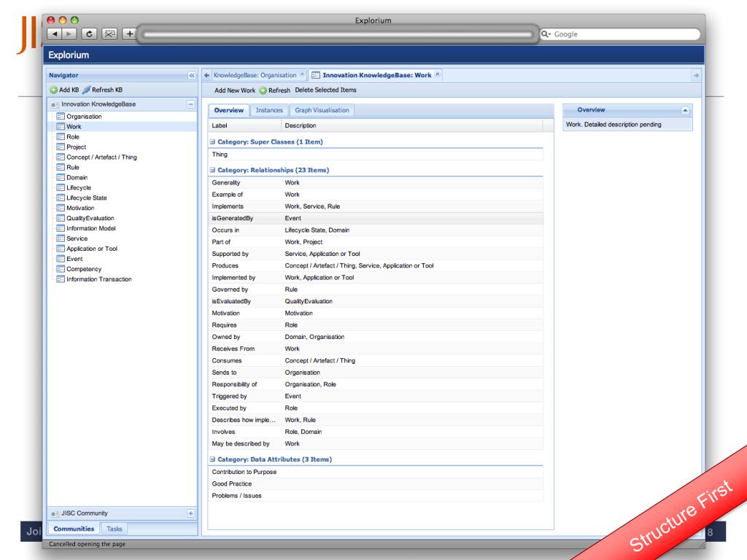Select the Produces relationship row
Image resolution: width=747 pixels, height=560 pixels.
click(376, 265)
